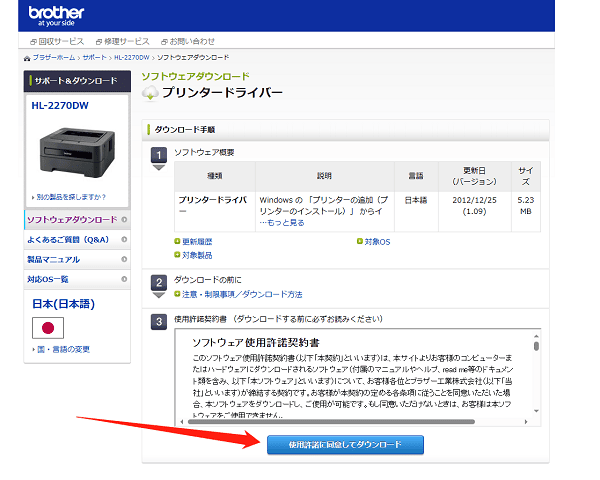This screenshot has height=480, width=600.
Task: Click the home icon in breadcrumb
Action: pos(27,58)
